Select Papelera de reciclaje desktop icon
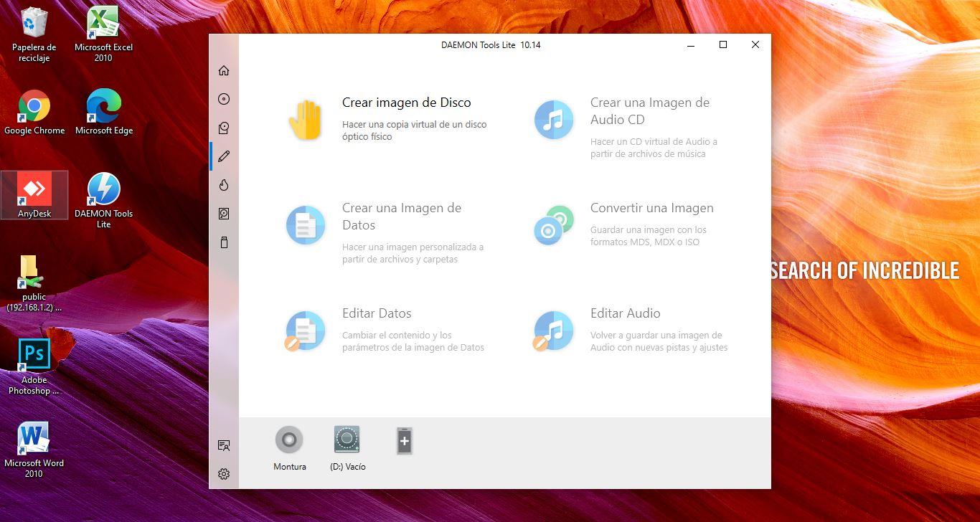The height and width of the screenshot is (522, 980). tap(34, 34)
